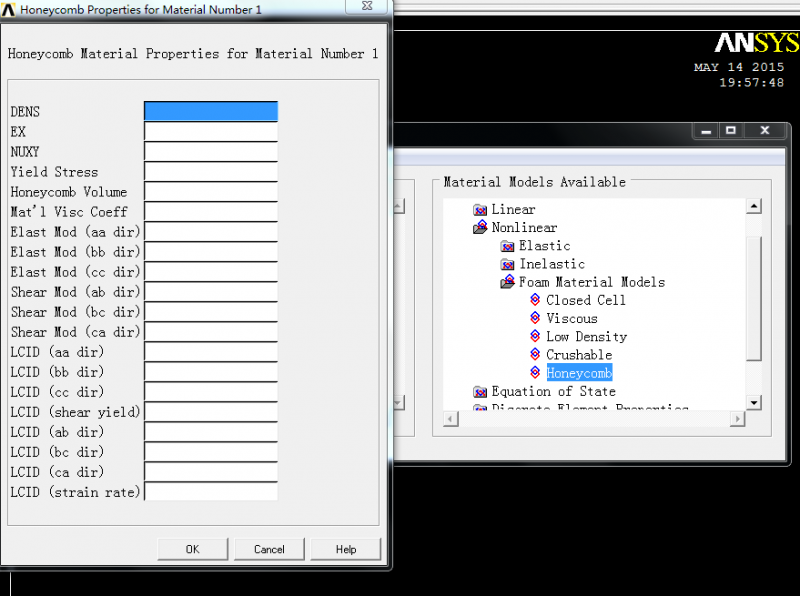Image resolution: width=800 pixels, height=596 pixels.
Task: Click the OK button
Action: (192, 549)
